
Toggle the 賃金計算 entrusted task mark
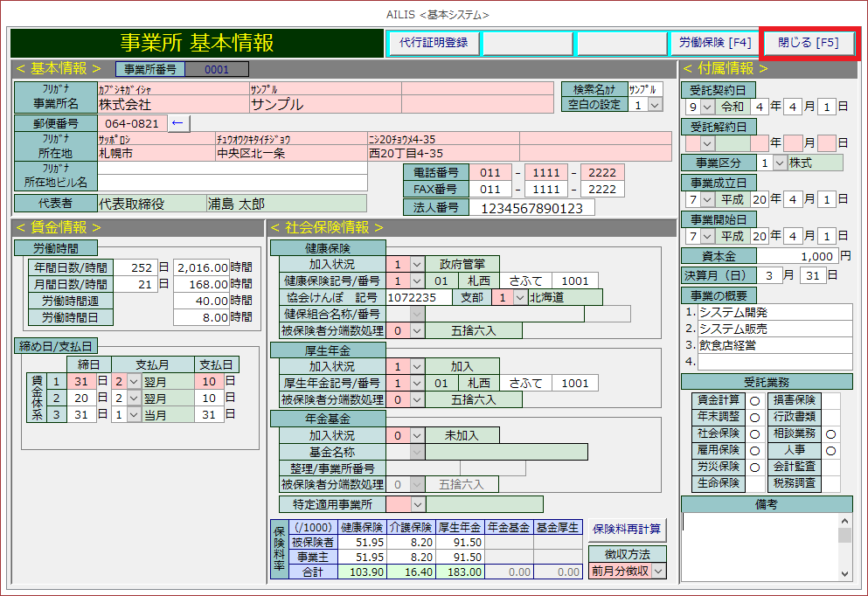tap(753, 400)
